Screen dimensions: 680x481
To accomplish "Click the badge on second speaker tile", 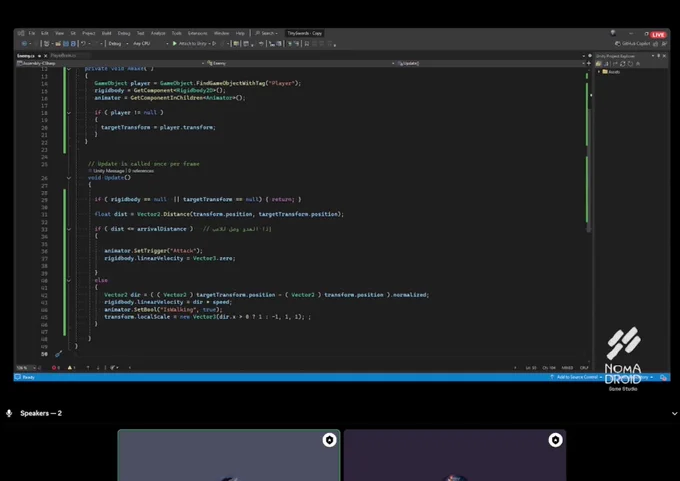I will tap(555, 440).
